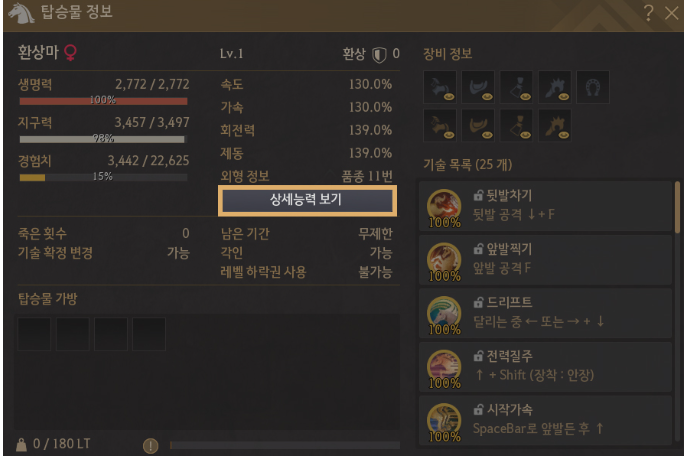Click the 드리프트 skill icon
The height and width of the screenshot is (457, 684).
pyautogui.click(x=444, y=314)
